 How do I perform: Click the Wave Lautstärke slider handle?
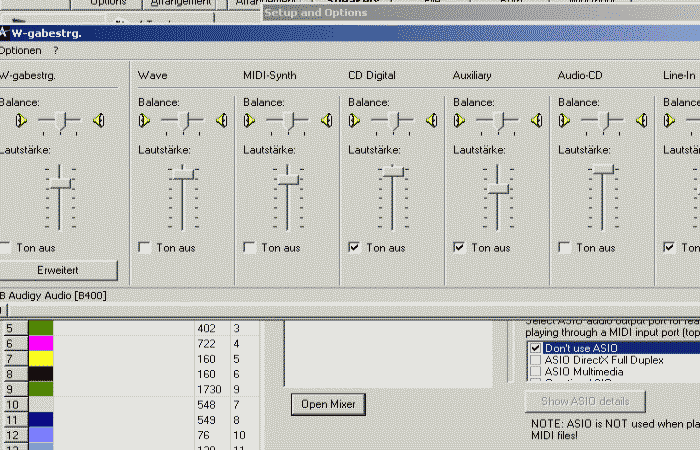[x=182, y=173]
